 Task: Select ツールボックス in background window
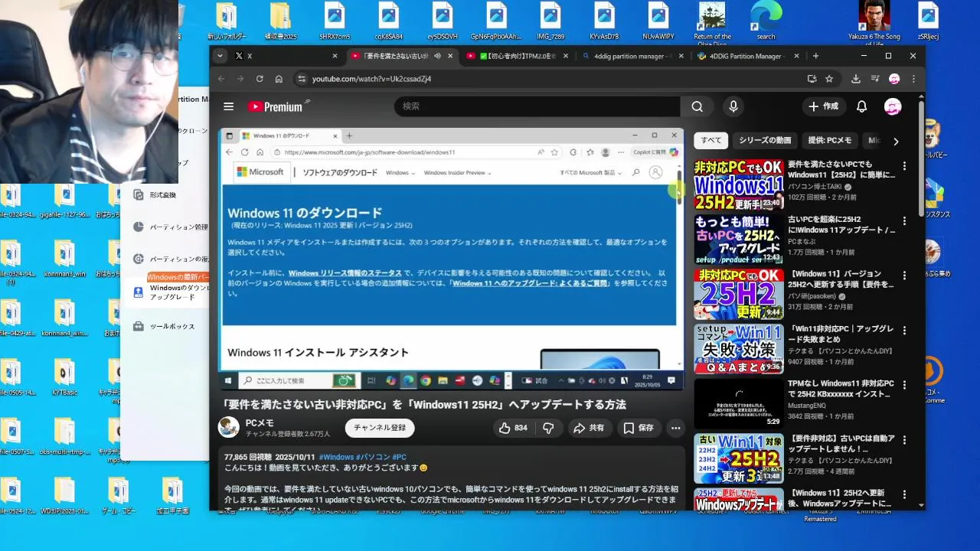coord(171,326)
